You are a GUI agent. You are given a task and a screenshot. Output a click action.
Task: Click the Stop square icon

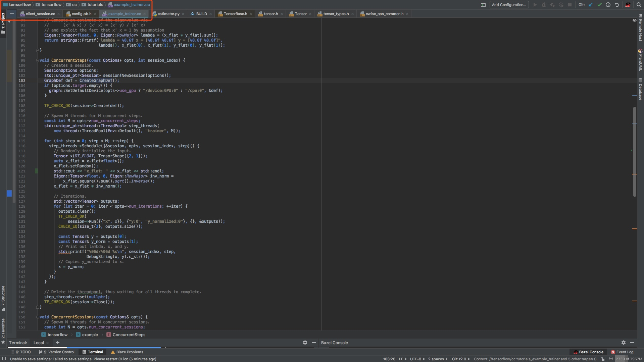(x=570, y=5)
